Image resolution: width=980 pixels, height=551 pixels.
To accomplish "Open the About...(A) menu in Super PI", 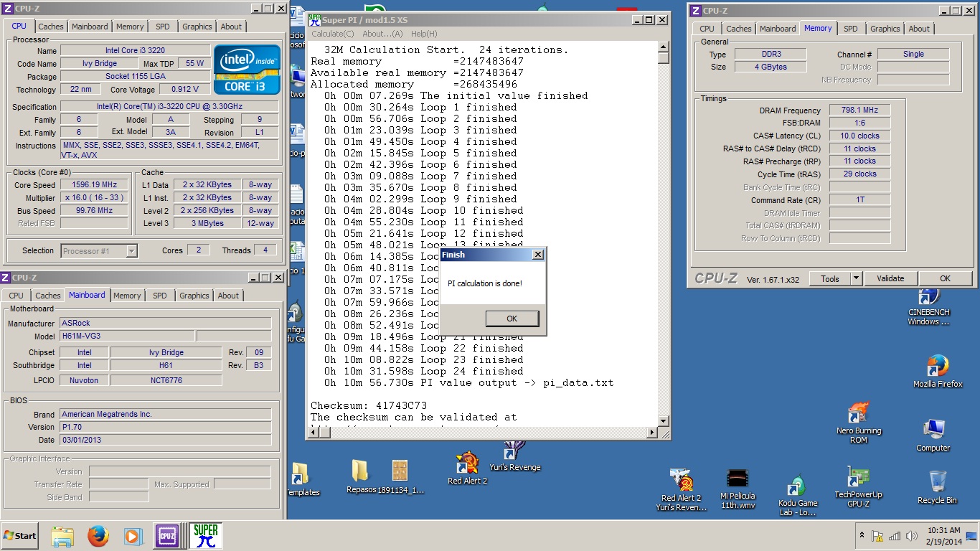I will pyautogui.click(x=382, y=34).
